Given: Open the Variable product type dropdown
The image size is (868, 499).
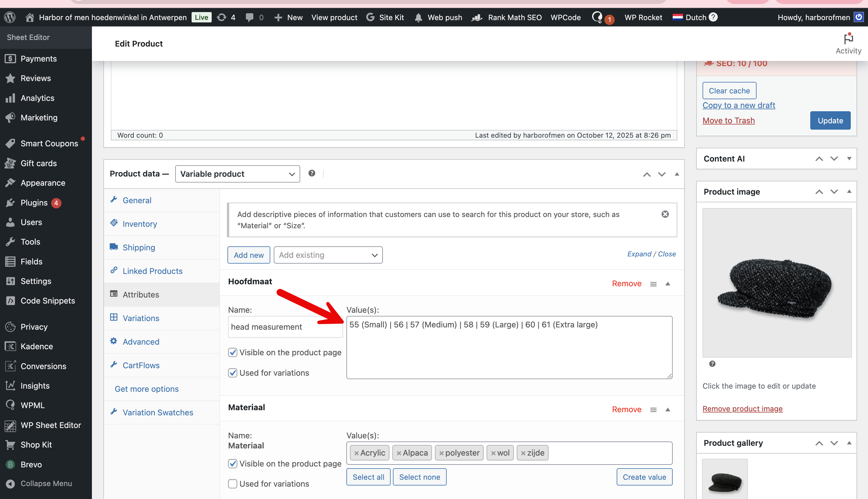Looking at the screenshot, I should (237, 174).
